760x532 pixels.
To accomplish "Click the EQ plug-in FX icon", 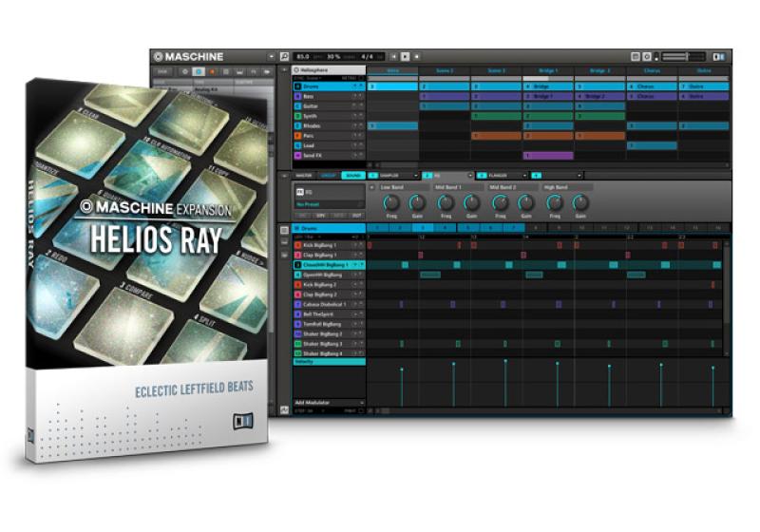I will pos(299,192).
